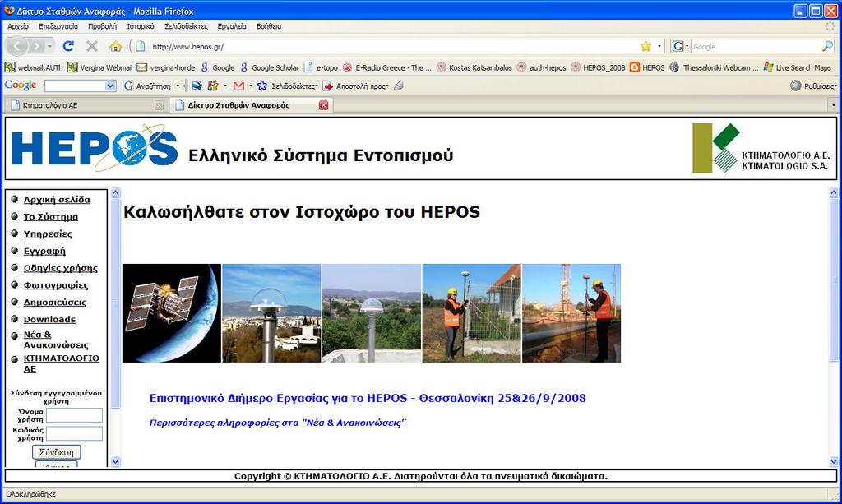Expand the Google toolbar search box dropdown
This screenshot has width=842, height=504.
(x=110, y=86)
